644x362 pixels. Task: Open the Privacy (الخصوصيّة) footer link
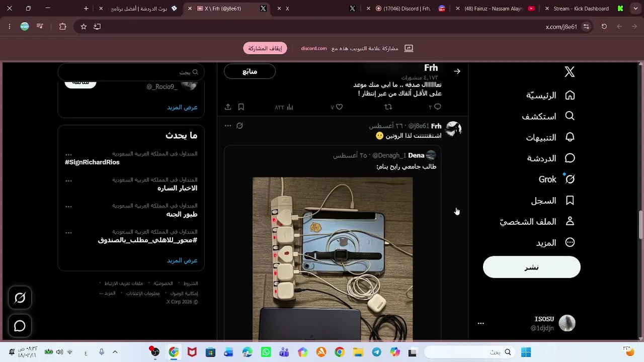(163, 284)
